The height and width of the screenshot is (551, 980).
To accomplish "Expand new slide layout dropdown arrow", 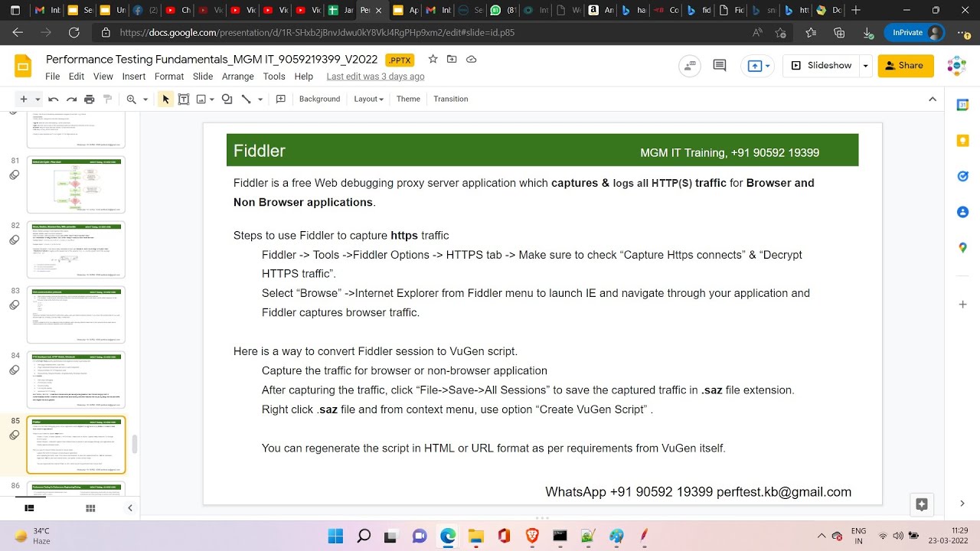I will pyautogui.click(x=37, y=99).
